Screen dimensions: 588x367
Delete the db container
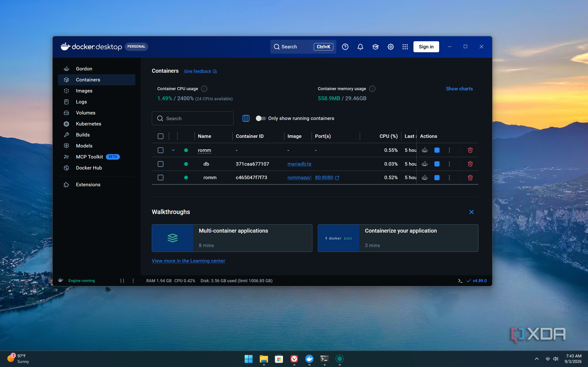click(470, 164)
